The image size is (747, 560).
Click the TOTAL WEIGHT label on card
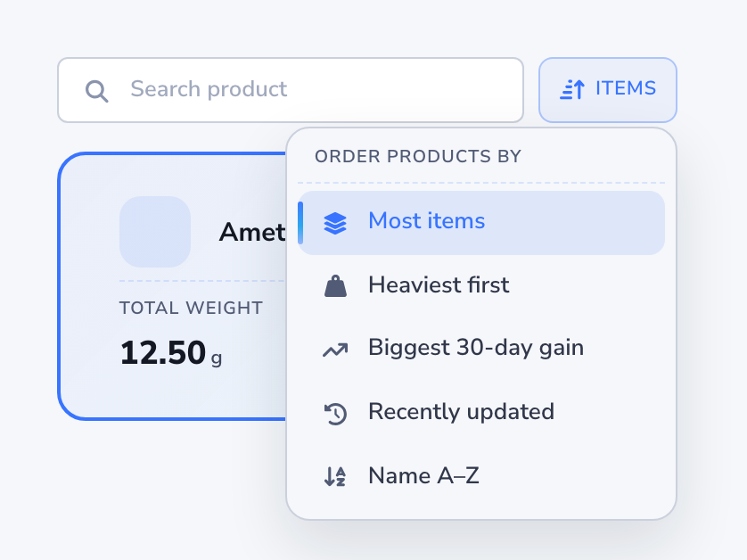191,308
